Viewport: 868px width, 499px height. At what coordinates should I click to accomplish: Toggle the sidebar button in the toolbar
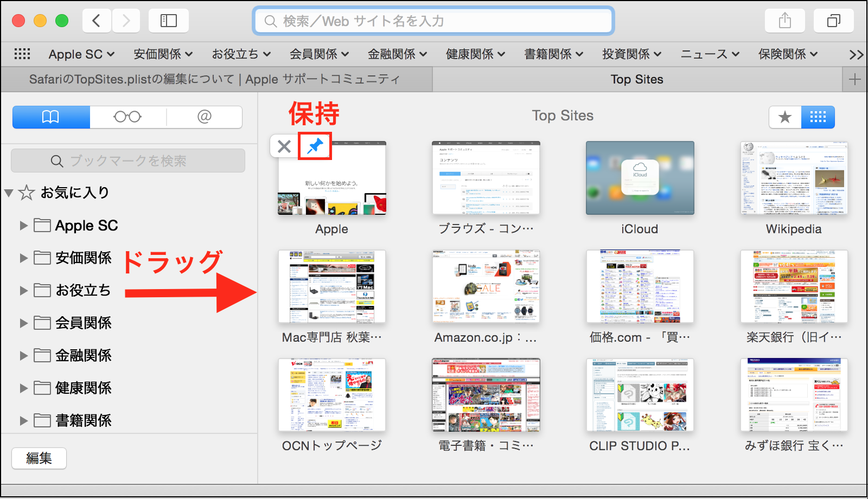click(169, 21)
